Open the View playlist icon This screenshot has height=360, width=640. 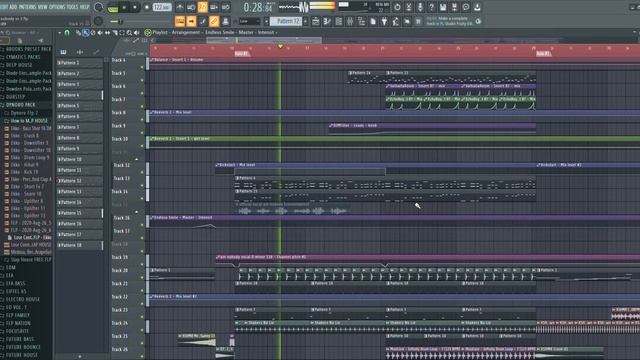coord(316,22)
